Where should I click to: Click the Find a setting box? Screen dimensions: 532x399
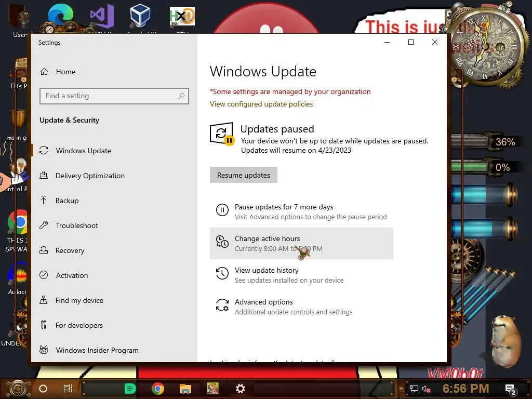tap(114, 96)
